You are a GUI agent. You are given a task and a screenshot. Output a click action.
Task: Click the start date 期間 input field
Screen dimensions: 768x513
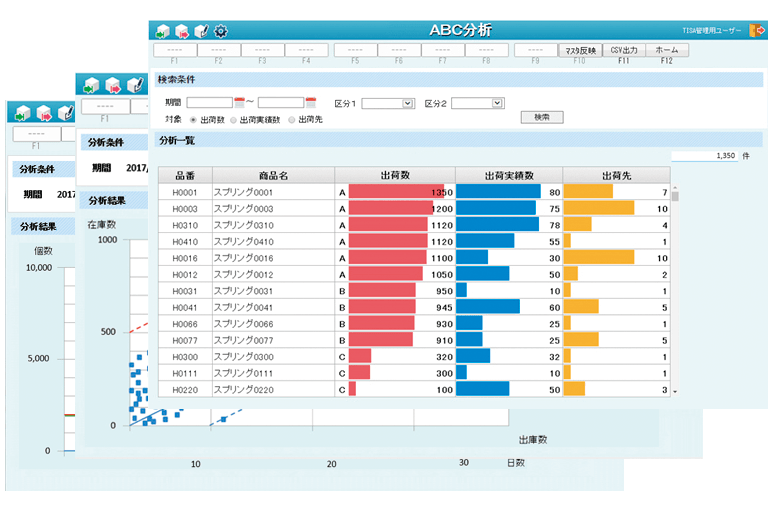click(209, 102)
